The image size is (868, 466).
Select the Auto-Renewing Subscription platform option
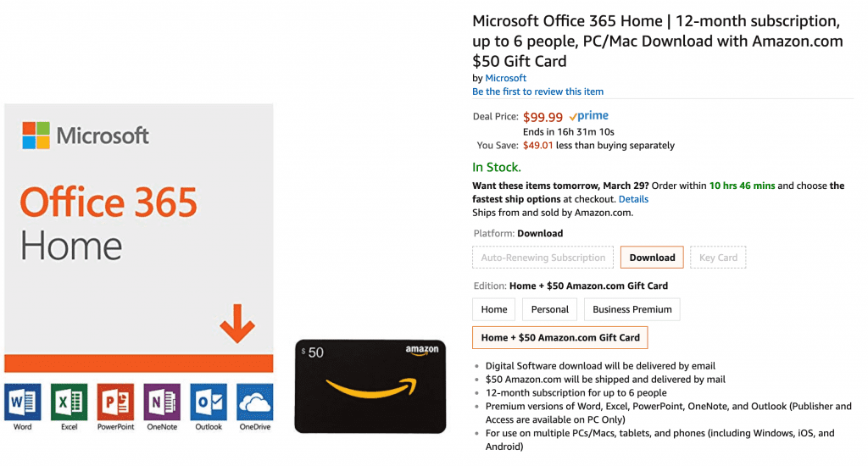point(543,258)
